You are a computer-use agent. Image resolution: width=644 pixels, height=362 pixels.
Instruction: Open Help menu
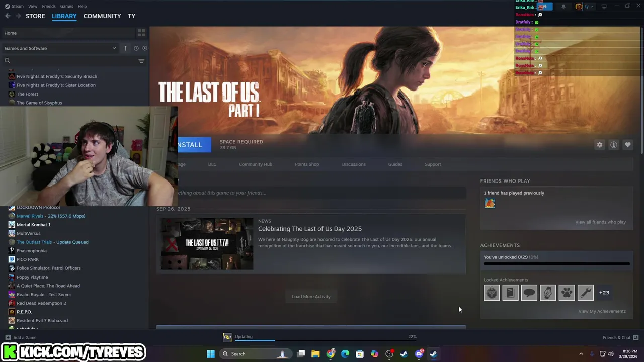82,6
